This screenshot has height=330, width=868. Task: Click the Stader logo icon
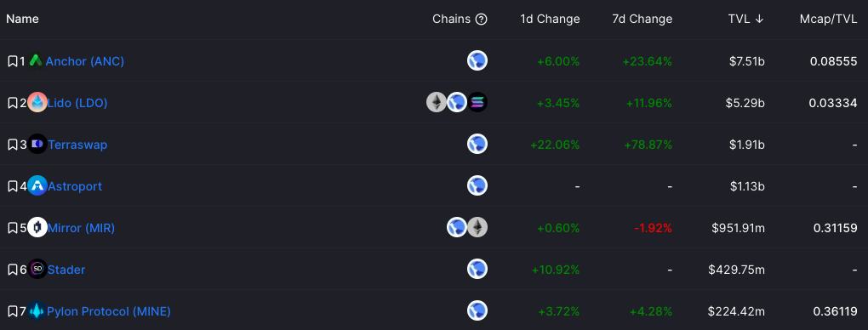point(37,270)
